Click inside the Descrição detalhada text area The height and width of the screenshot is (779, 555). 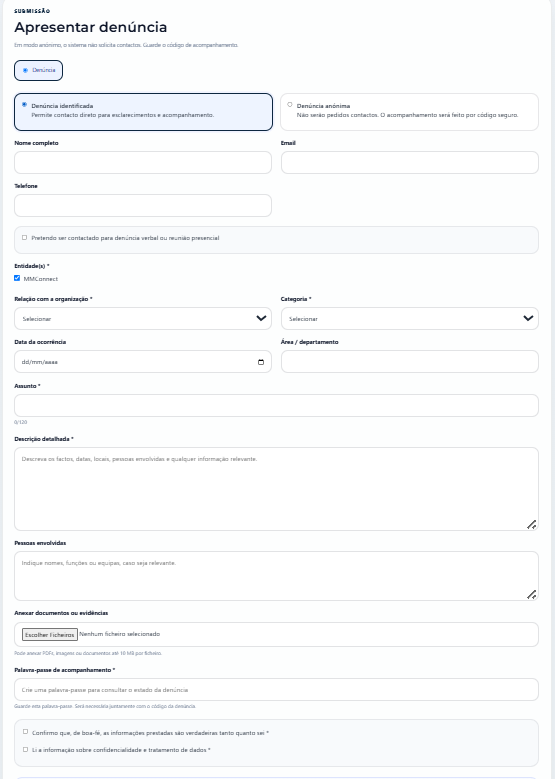276,489
